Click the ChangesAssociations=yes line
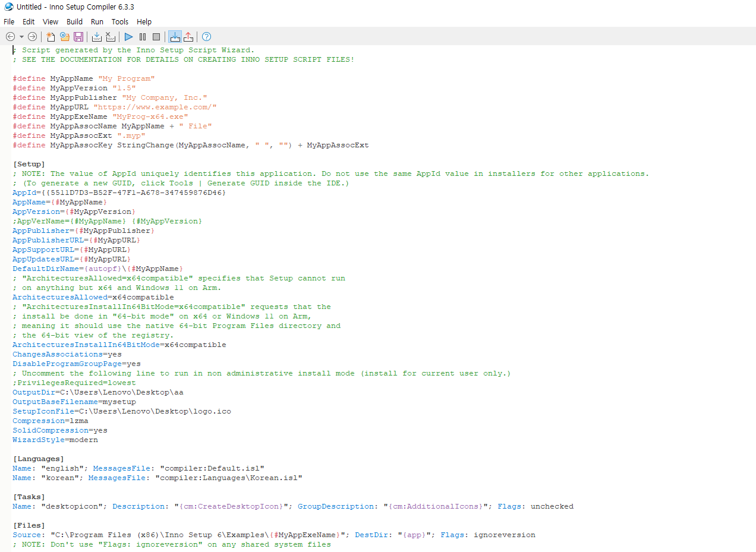Screen dimensions: 756x552 tap(67, 354)
